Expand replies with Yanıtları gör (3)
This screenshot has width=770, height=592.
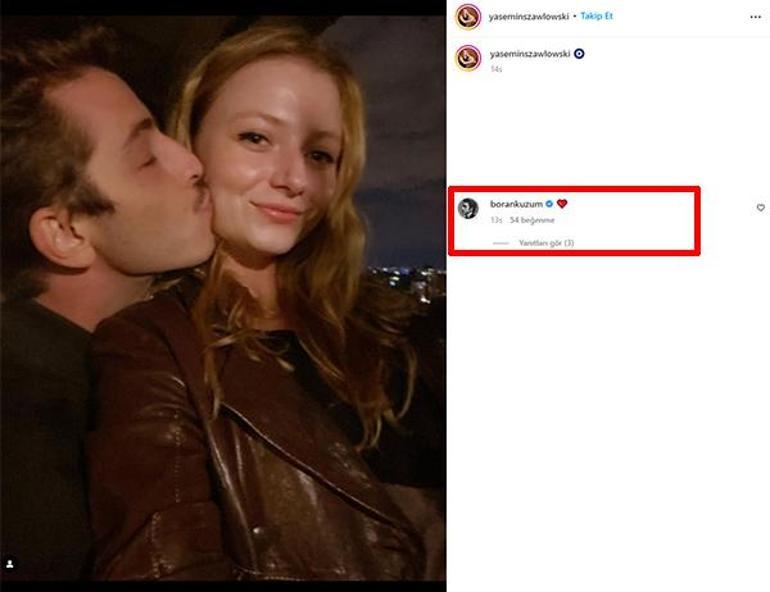[546, 243]
